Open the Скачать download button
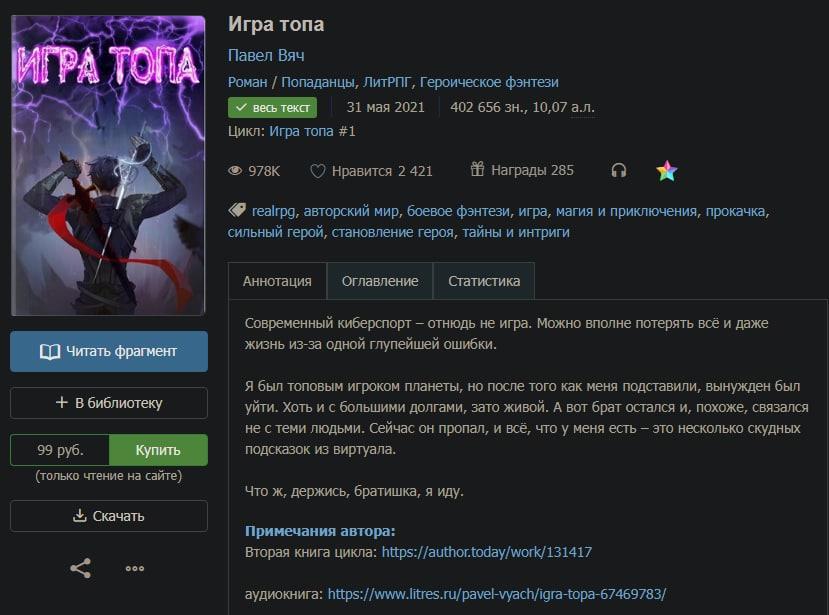Image resolution: width=829 pixels, height=615 pixels. click(x=109, y=516)
